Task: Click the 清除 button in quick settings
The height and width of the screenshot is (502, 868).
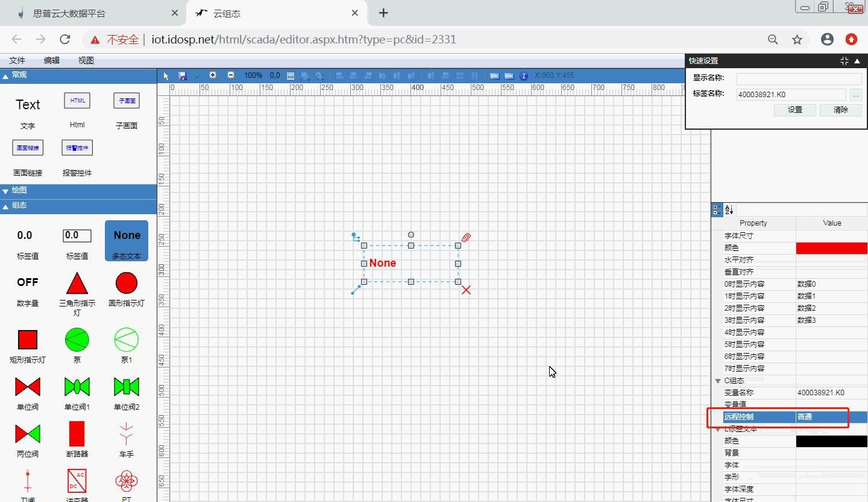Action: (840, 110)
